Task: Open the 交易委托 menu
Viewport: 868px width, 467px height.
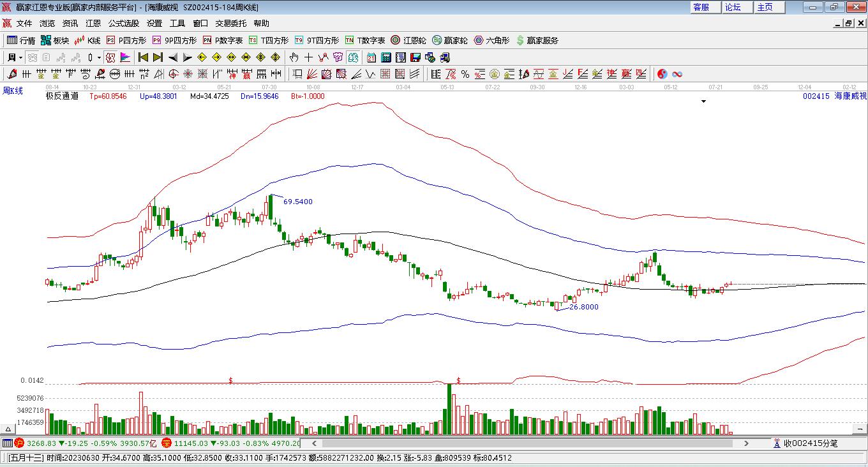Action: click(x=230, y=24)
